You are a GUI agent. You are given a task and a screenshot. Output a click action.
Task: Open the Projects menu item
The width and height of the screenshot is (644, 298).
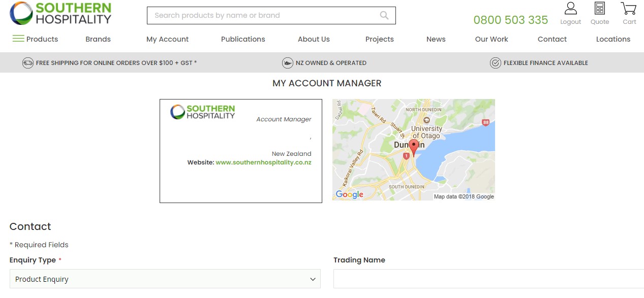(380, 39)
